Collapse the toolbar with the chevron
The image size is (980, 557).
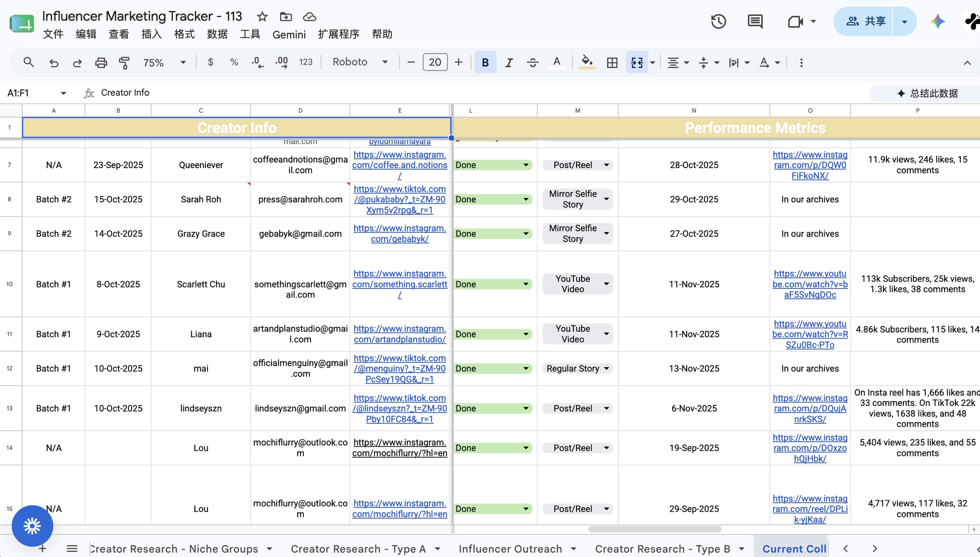click(x=967, y=63)
